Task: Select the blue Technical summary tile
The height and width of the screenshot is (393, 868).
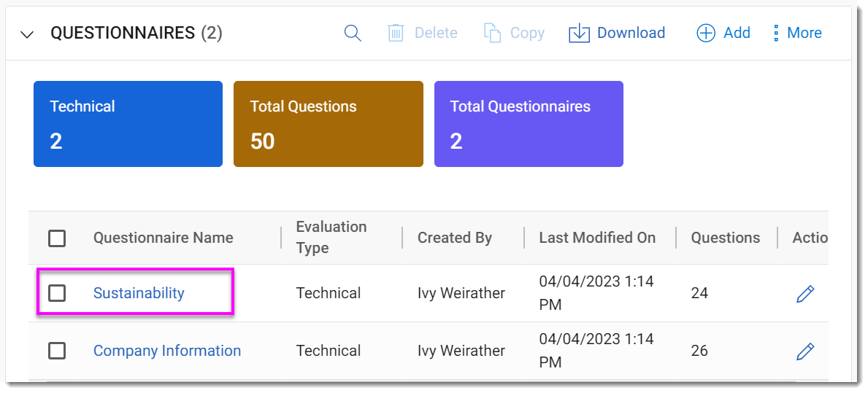Action: [128, 124]
